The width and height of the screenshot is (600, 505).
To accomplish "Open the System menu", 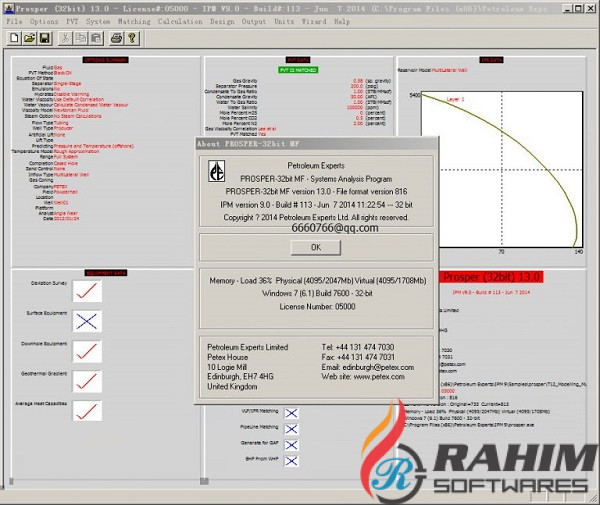I will [x=98, y=21].
